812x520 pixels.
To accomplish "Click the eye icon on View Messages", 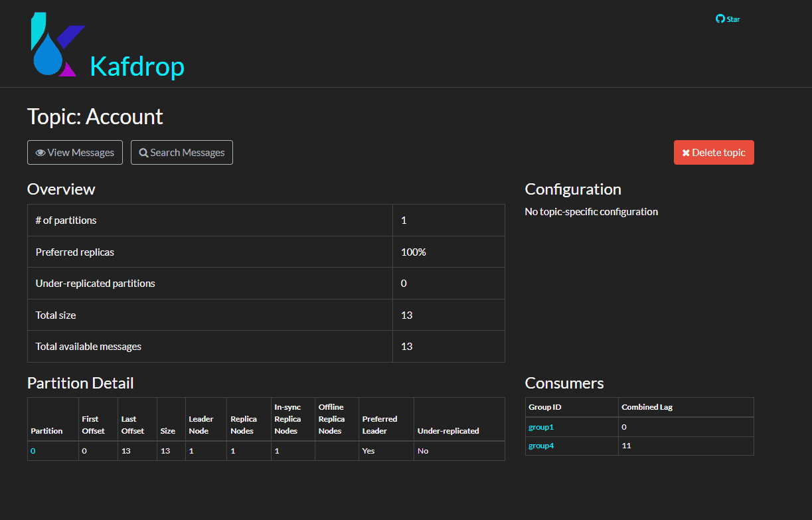I will point(40,152).
